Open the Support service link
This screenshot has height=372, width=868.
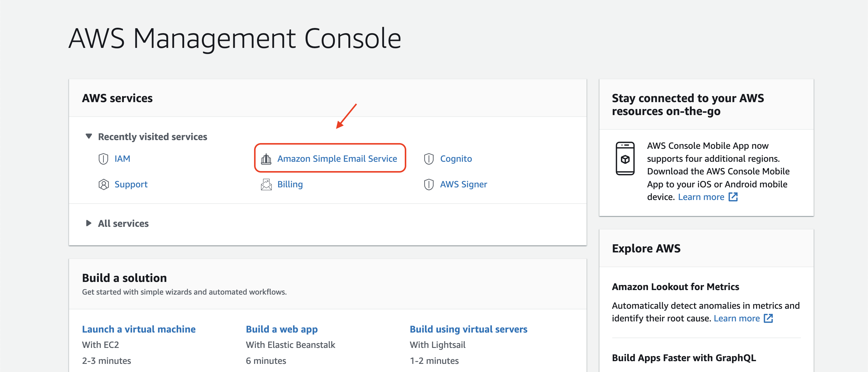(131, 184)
